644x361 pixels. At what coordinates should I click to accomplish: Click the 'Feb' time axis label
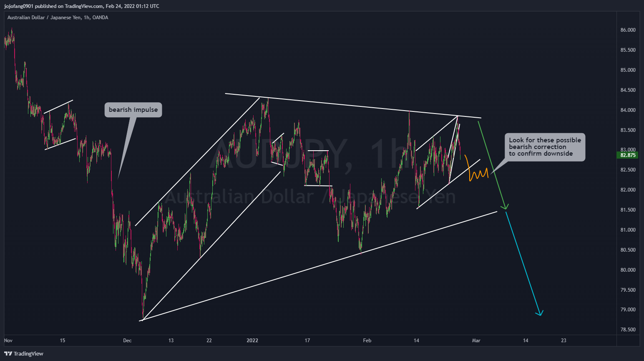[367, 341]
